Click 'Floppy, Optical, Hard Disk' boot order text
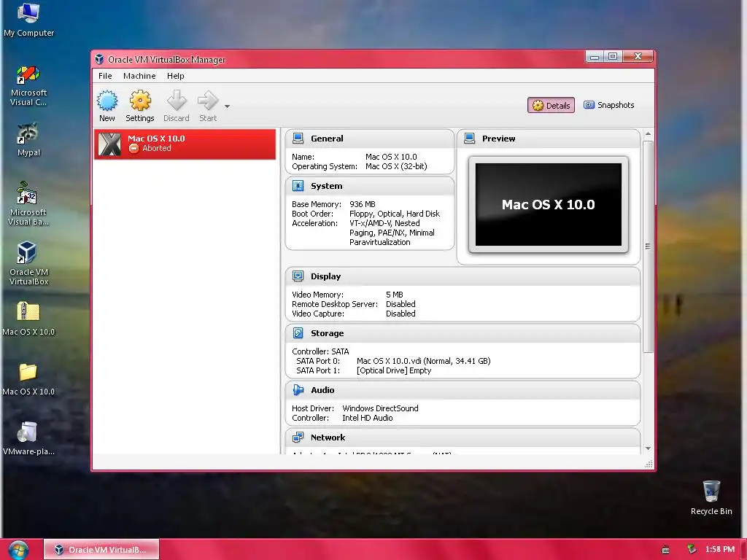 click(x=395, y=214)
